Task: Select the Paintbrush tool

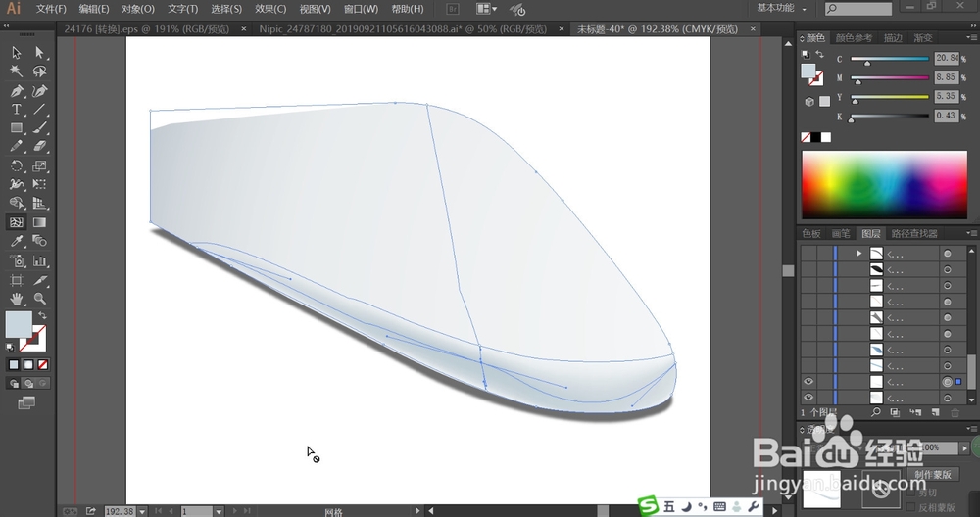Action: pyautogui.click(x=40, y=128)
